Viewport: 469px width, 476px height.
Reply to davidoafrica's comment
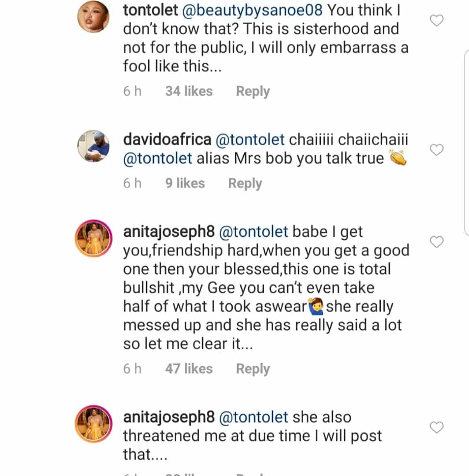(x=245, y=183)
